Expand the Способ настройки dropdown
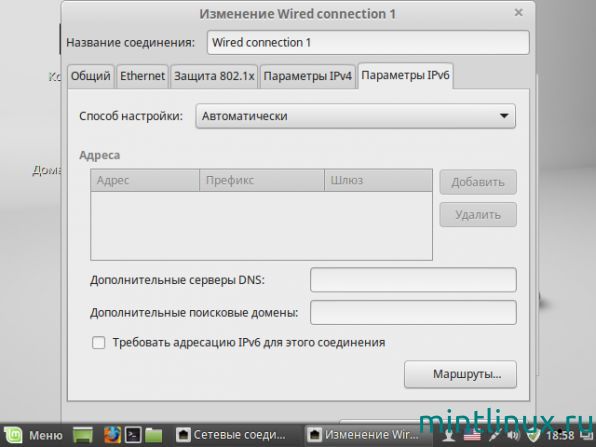 tap(355, 116)
